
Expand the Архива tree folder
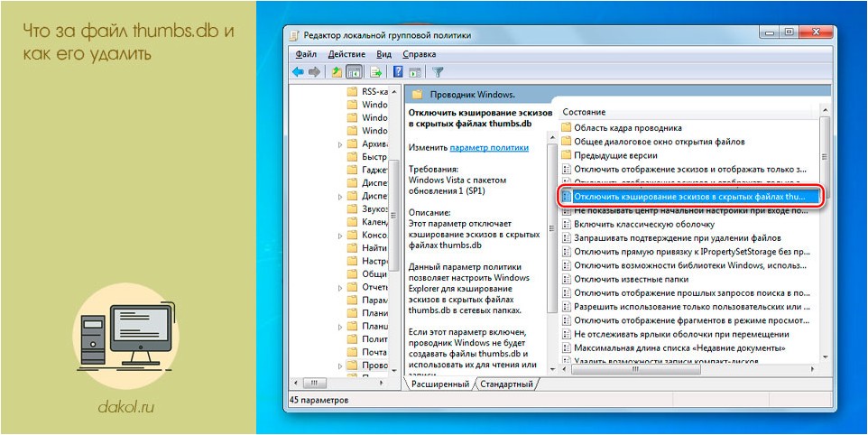coord(340,143)
